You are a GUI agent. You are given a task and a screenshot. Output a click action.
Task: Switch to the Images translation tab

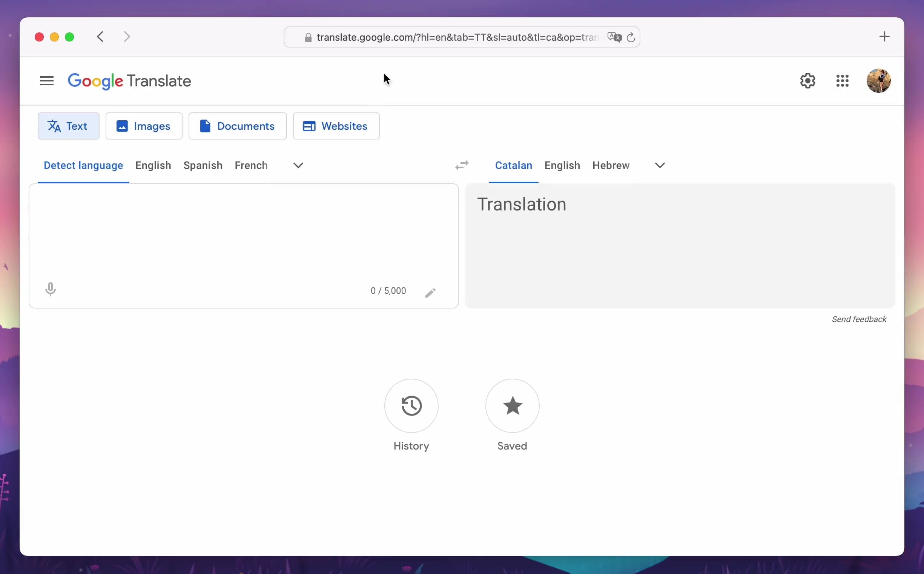144,126
